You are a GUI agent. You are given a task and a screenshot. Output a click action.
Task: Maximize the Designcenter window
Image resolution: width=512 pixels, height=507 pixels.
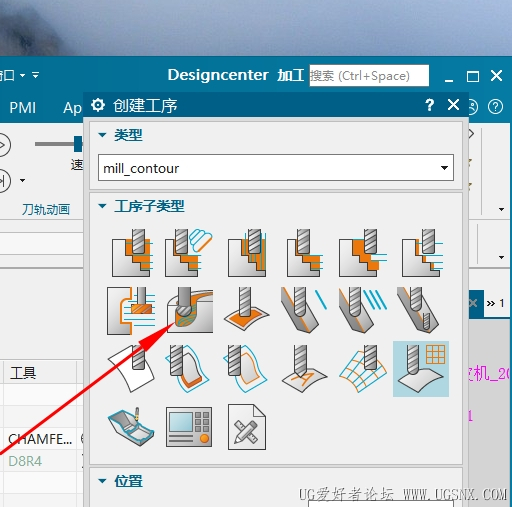473,76
